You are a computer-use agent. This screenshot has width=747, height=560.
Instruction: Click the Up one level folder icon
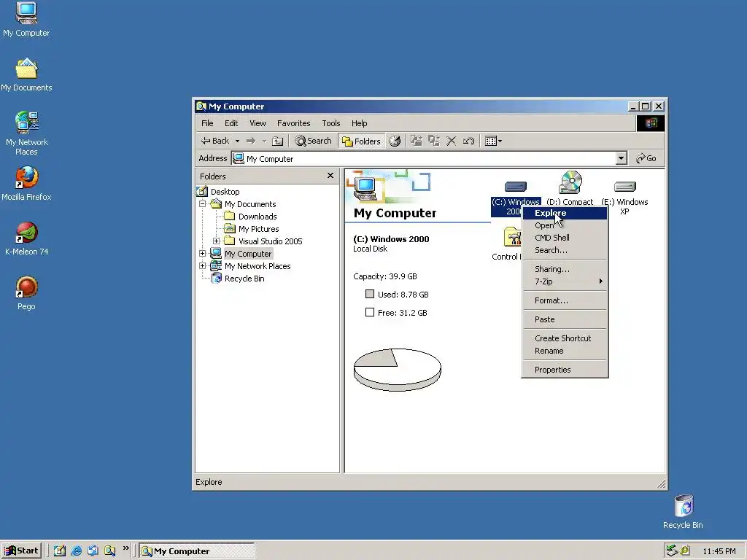pos(277,141)
